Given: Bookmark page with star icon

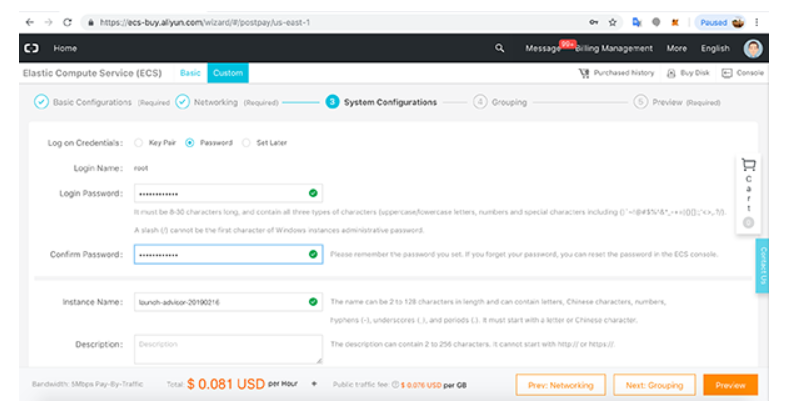Looking at the screenshot, I should tap(612, 22).
